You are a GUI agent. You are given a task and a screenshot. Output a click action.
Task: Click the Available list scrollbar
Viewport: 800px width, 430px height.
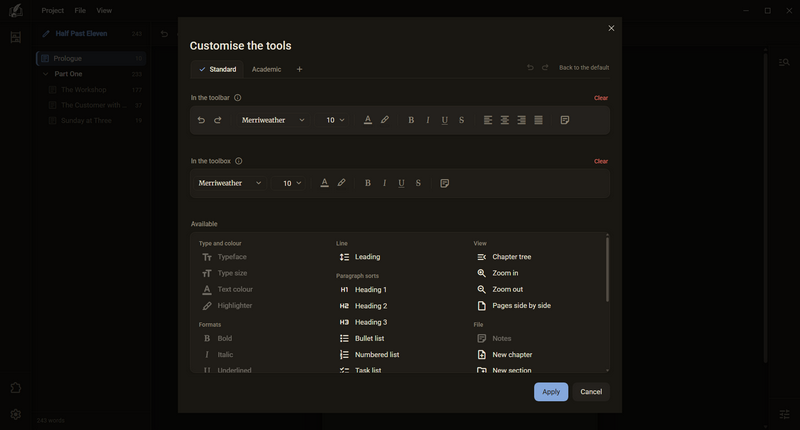click(607, 269)
